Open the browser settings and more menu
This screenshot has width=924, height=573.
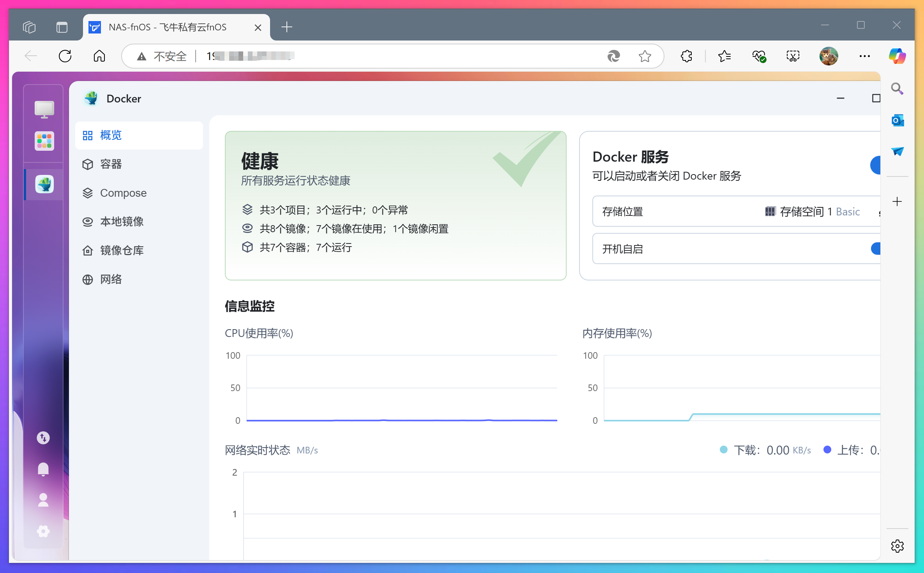[x=864, y=56]
